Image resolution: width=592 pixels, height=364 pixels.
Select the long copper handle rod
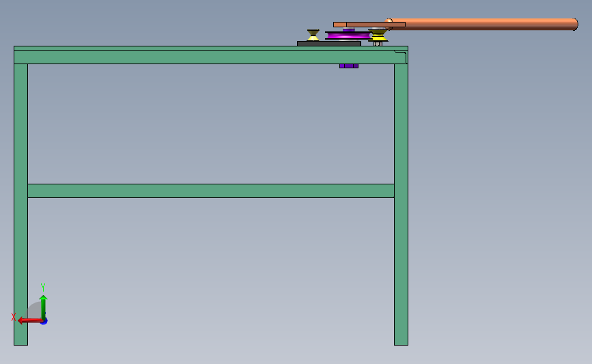(x=483, y=24)
